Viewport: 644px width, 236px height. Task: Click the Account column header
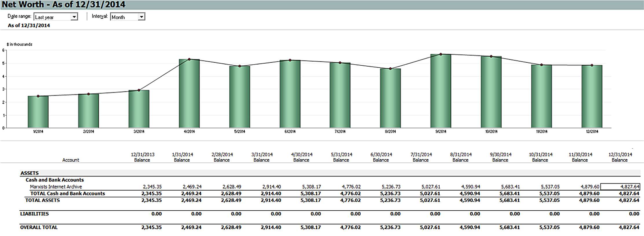(71, 160)
